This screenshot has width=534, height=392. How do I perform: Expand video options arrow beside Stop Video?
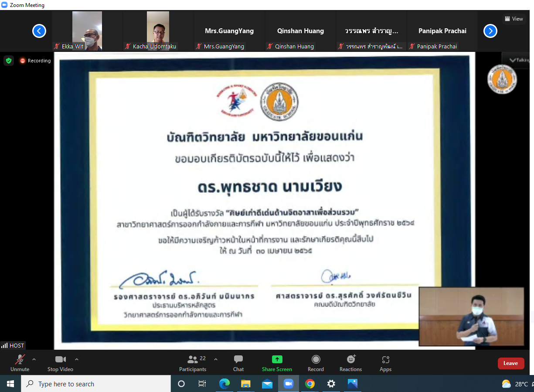coord(77,359)
